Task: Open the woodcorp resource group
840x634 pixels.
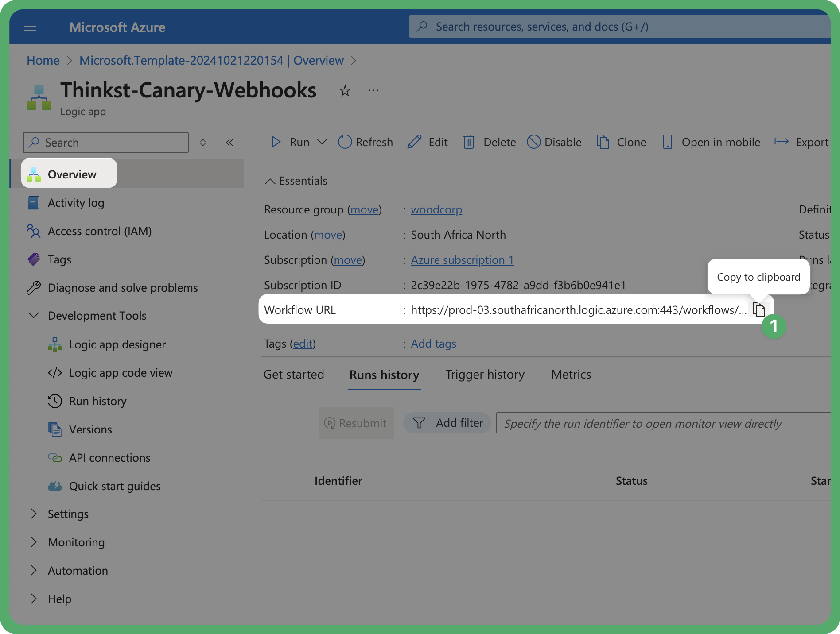Action: [x=436, y=209]
